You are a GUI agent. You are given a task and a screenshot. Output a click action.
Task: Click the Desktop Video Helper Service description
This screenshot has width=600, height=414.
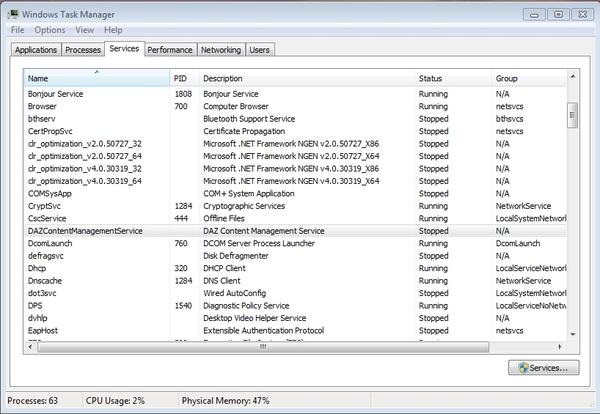pos(254,318)
